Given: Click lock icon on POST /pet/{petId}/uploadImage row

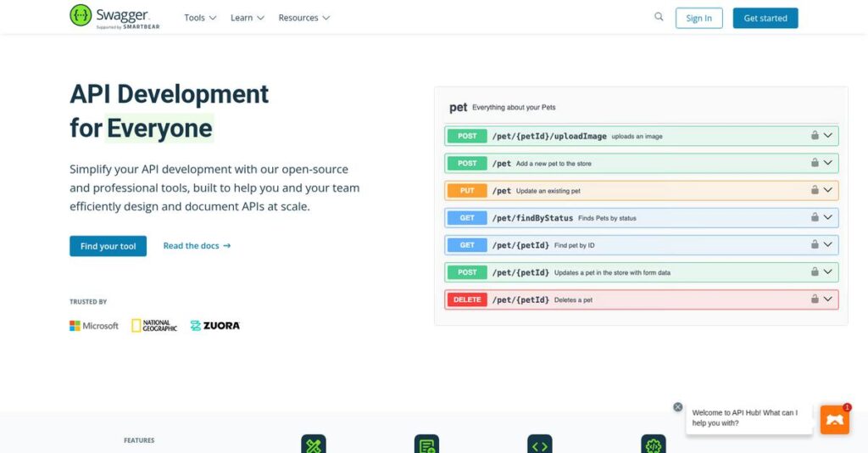Looking at the screenshot, I should 815,135.
